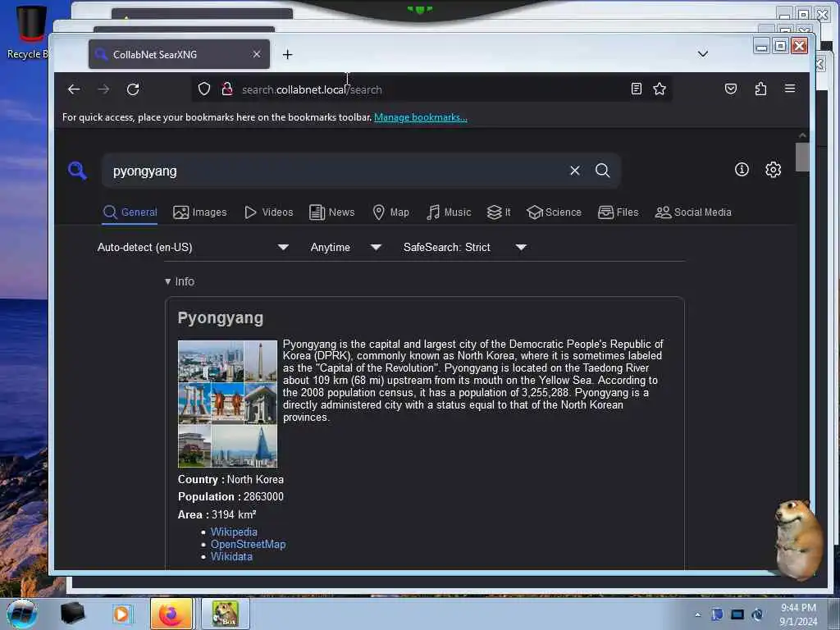This screenshot has height=630, width=840.
Task: Open SearXNG preferences gear icon
Action: point(773,170)
